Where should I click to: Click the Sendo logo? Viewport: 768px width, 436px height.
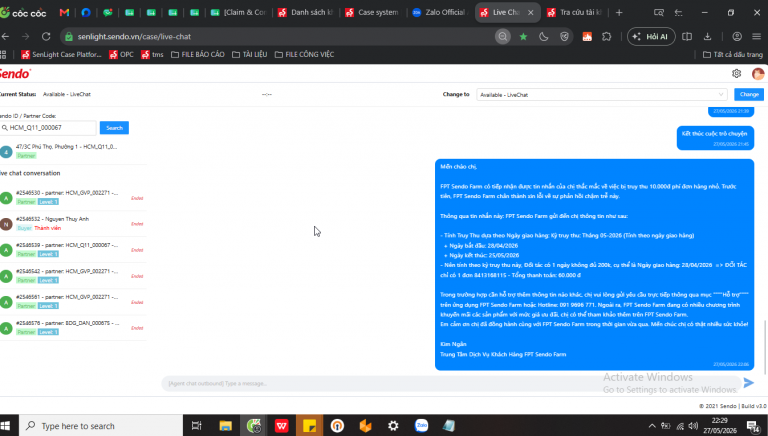[x=15, y=74]
